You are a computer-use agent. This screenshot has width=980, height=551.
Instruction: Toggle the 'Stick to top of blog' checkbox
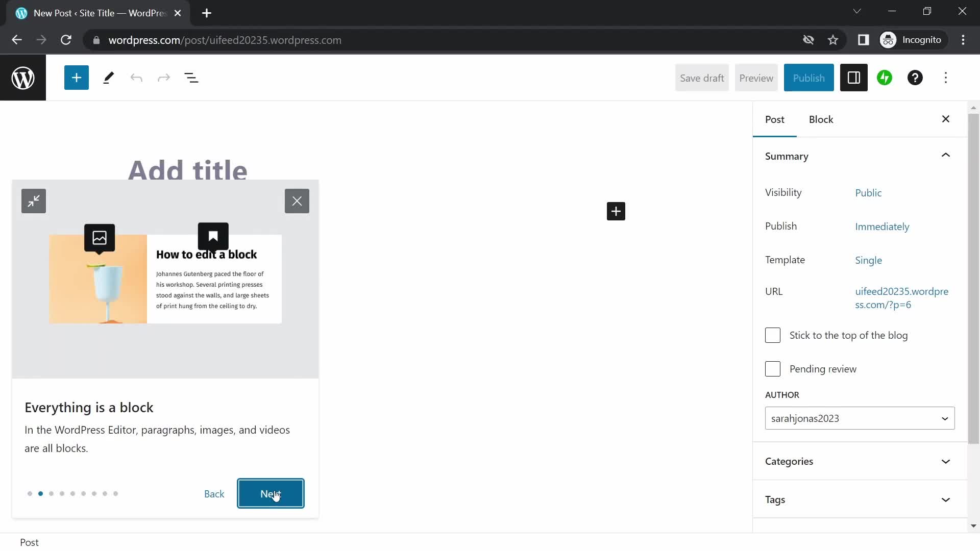tap(773, 335)
